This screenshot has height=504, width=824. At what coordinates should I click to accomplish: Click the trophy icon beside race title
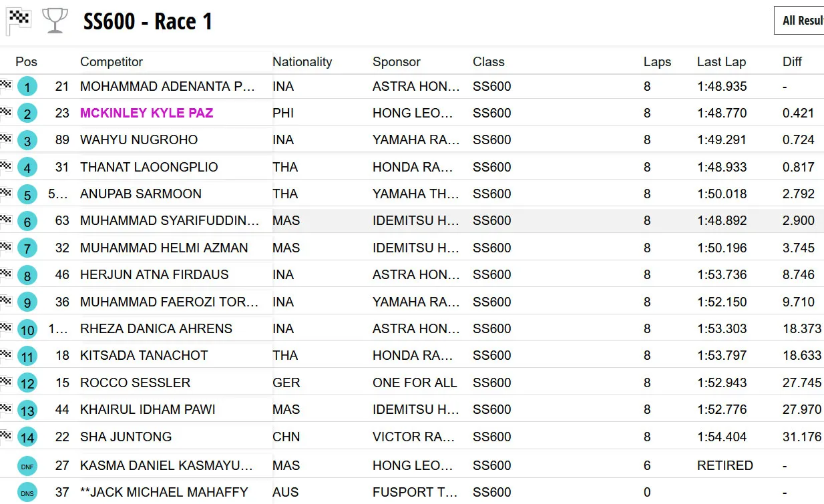coord(55,21)
